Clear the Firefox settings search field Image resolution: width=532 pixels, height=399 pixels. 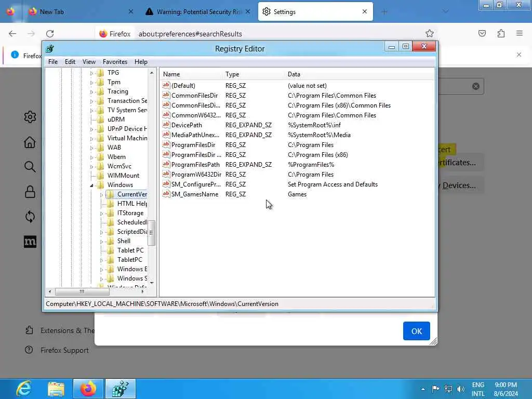[x=476, y=86]
